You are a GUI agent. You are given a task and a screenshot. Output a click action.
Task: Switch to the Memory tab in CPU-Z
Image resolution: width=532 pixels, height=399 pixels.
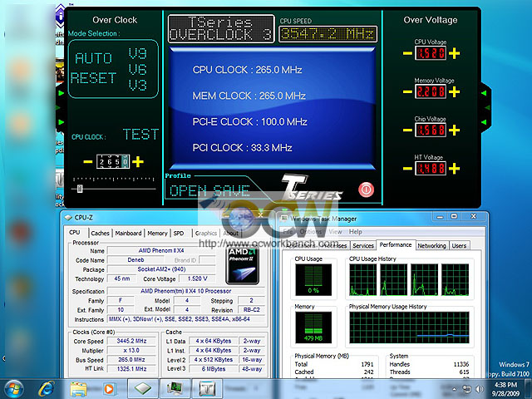(157, 233)
